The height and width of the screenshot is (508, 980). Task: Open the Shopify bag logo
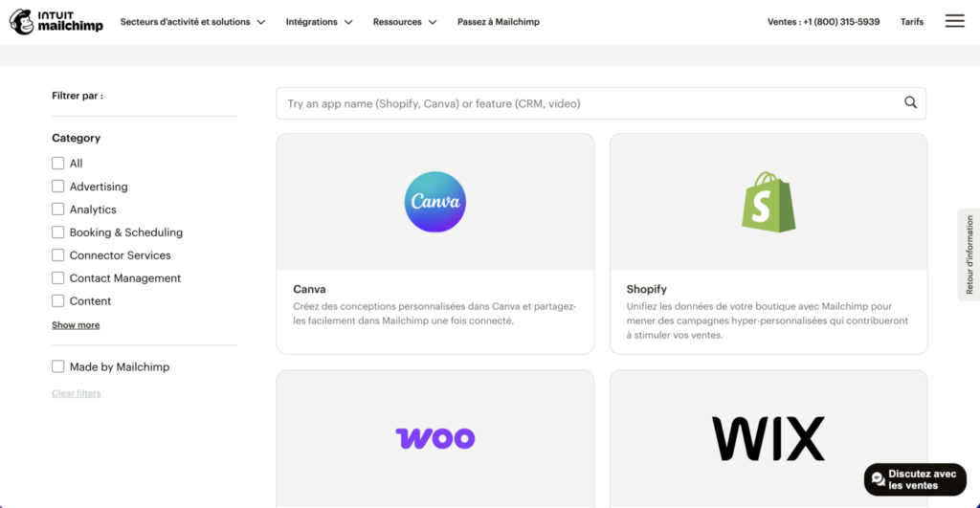768,202
